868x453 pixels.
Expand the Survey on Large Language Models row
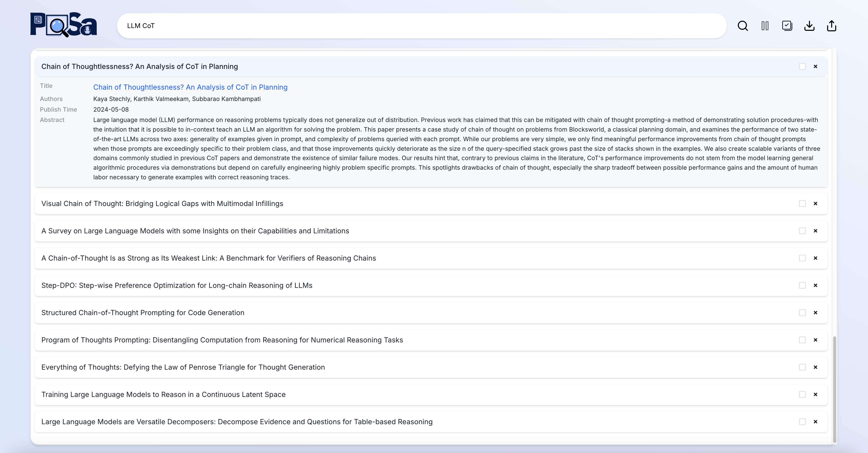(431, 231)
